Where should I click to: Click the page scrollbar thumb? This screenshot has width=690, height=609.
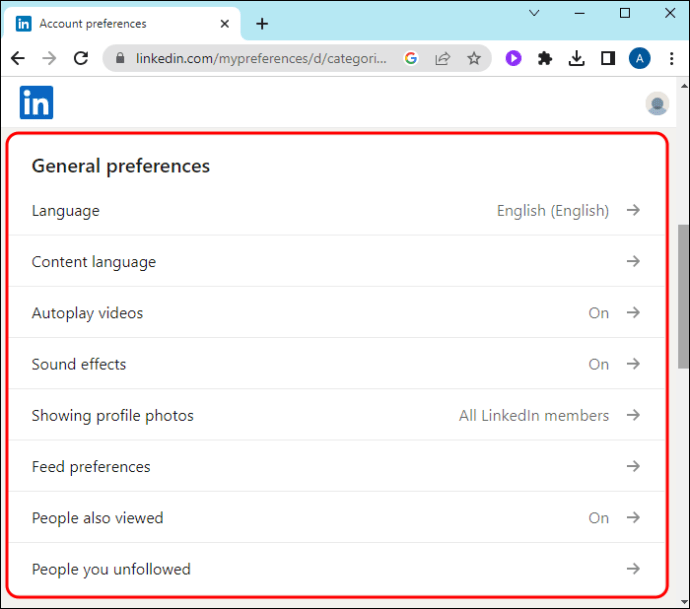pos(683,296)
